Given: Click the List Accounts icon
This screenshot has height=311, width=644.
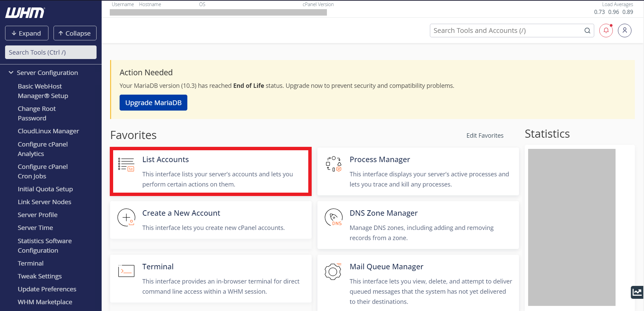Looking at the screenshot, I should coord(126,164).
